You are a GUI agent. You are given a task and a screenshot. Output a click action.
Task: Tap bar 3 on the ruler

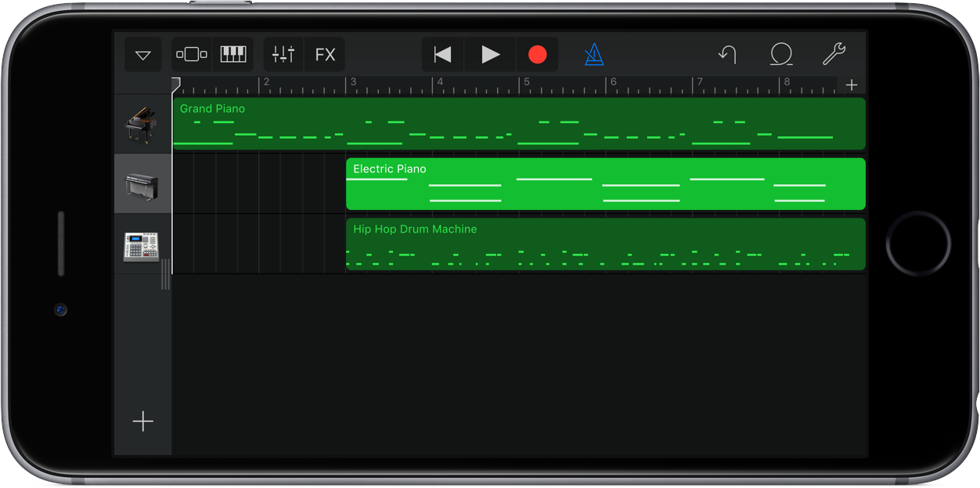coord(353,82)
